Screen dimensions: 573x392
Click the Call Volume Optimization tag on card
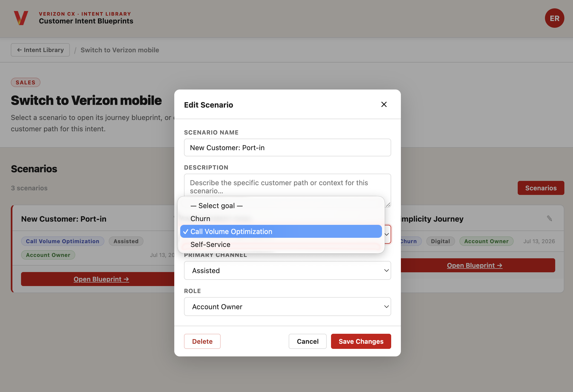coord(63,241)
